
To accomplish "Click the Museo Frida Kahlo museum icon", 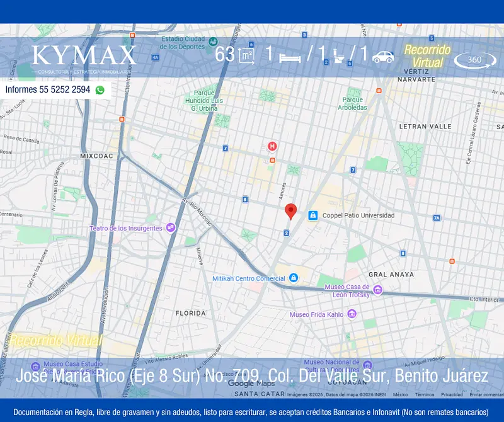I will pos(352,314).
